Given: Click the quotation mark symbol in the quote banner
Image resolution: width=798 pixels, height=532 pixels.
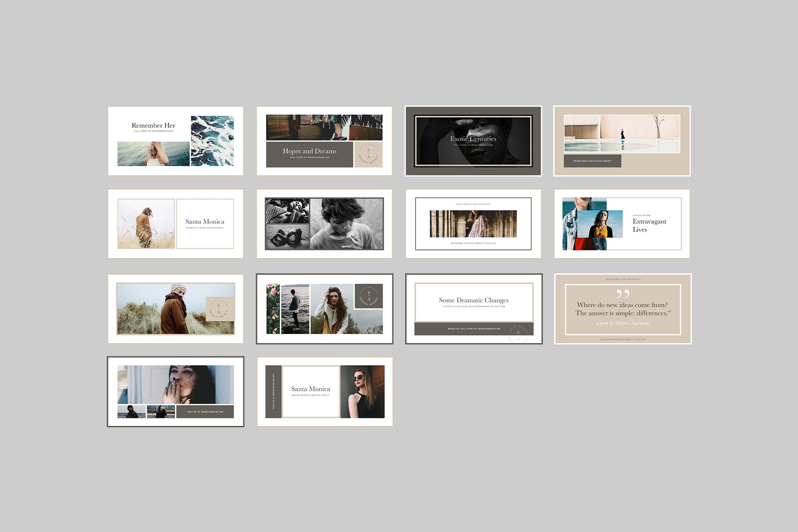Looking at the screenshot, I should coord(623,294).
